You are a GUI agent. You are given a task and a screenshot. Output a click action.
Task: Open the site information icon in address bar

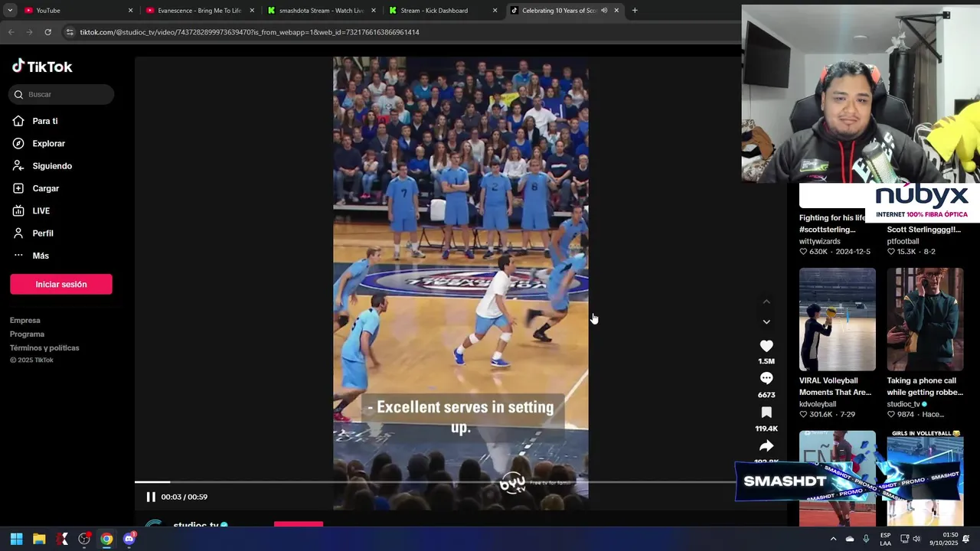(70, 32)
